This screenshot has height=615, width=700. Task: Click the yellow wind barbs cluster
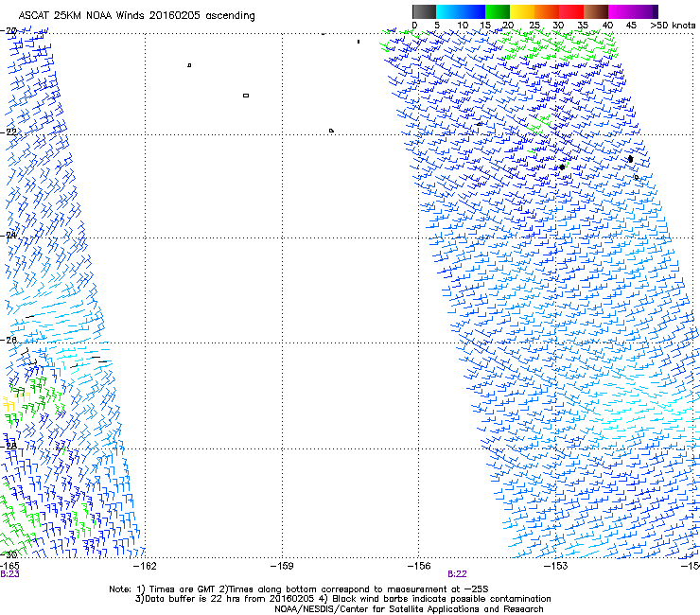(x=14, y=400)
